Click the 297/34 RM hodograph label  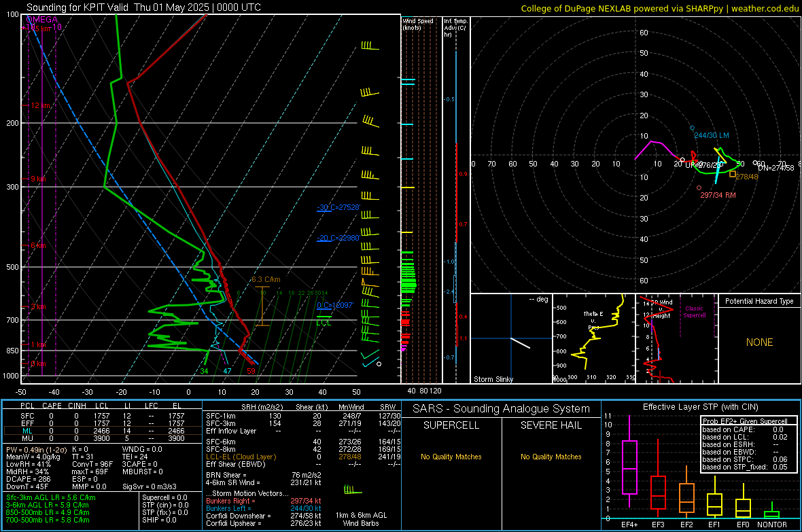click(x=718, y=195)
